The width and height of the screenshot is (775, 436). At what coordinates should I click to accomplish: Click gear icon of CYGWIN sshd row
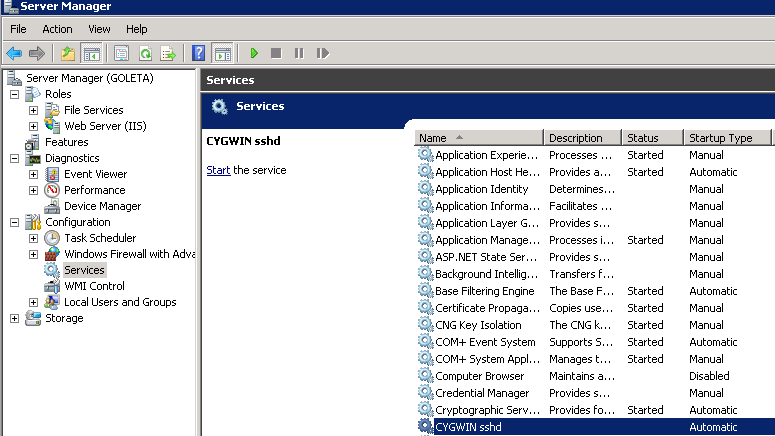[425, 426]
